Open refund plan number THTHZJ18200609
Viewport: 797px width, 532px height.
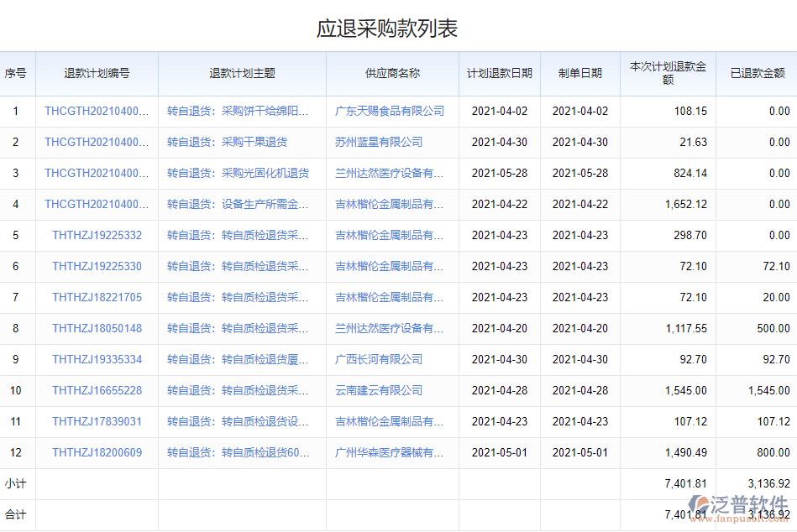click(97, 452)
